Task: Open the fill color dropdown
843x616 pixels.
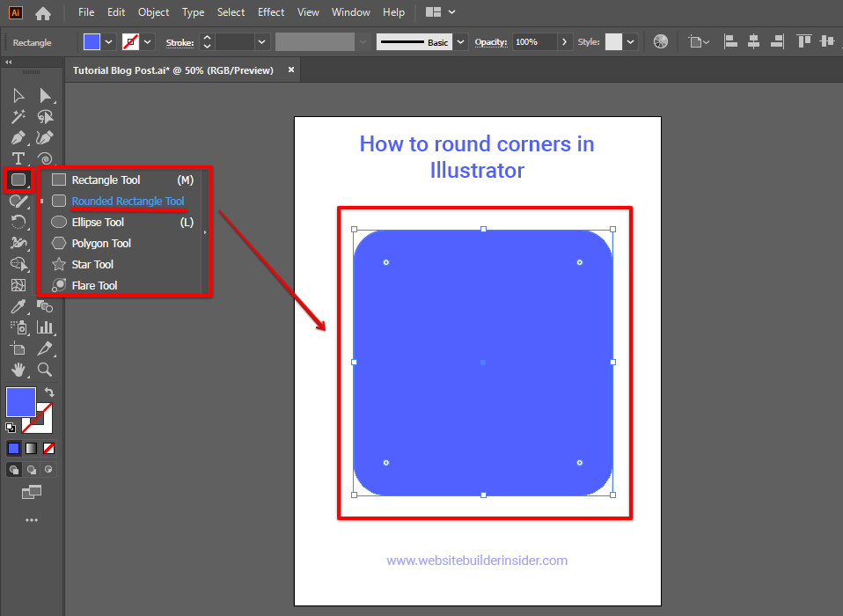Action: point(109,42)
